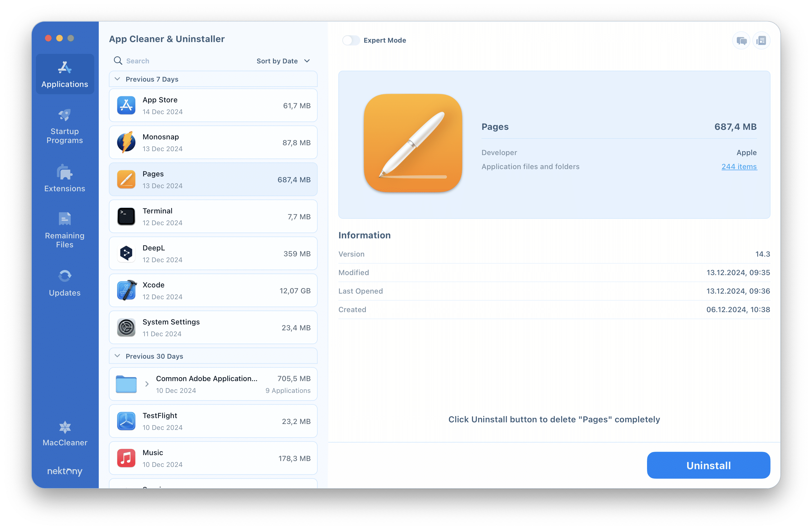
Task: Click Terminal's 12 Dec 2024 date
Action: (x=162, y=223)
